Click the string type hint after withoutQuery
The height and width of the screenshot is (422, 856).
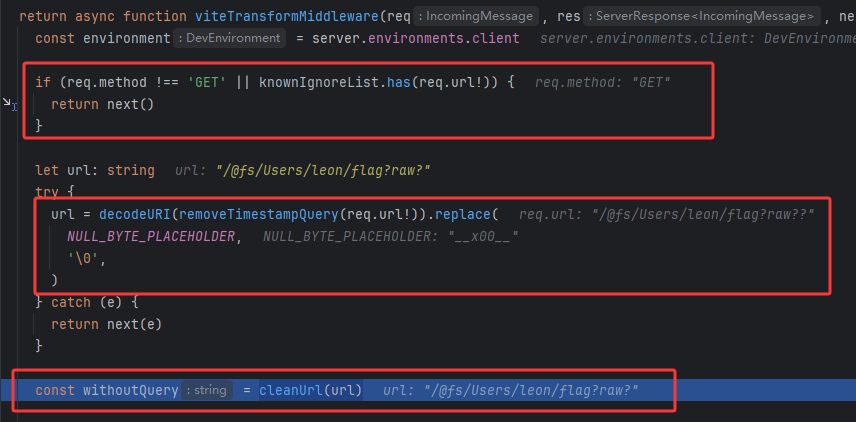[208, 389]
